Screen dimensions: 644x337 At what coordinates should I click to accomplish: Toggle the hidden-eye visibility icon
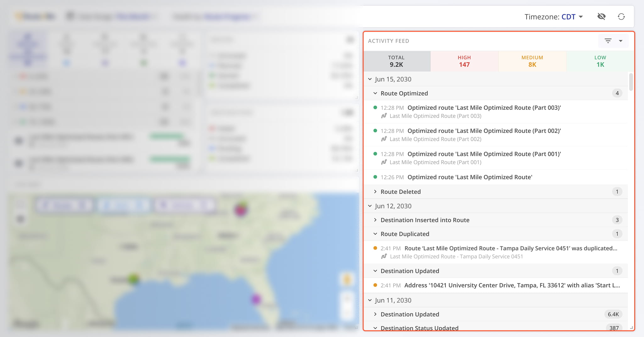(602, 17)
